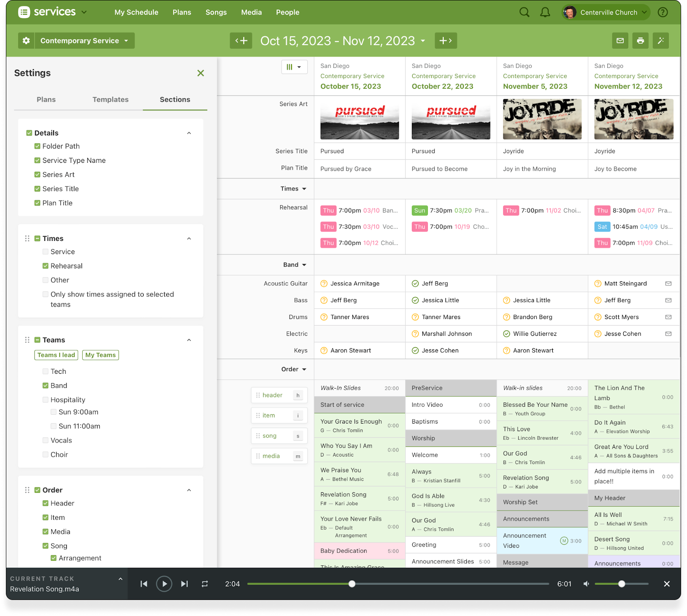
Task: Click the Teams I lead button
Action: point(56,355)
